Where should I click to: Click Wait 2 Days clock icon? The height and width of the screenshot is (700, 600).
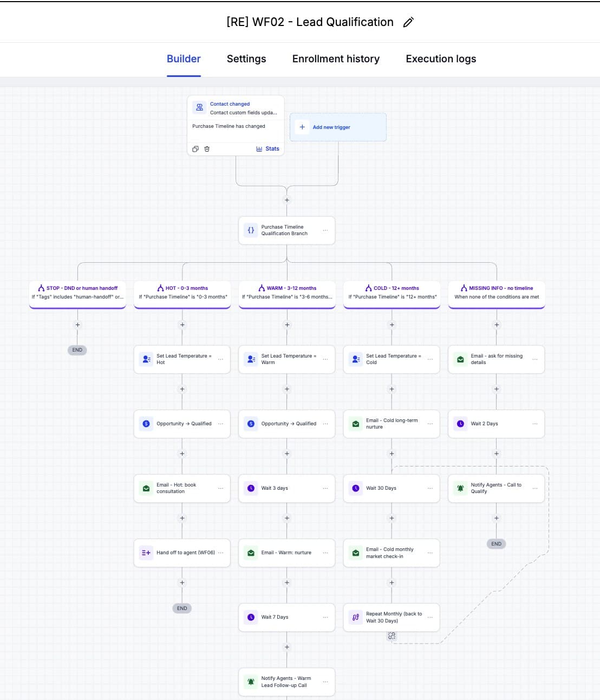[460, 424]
